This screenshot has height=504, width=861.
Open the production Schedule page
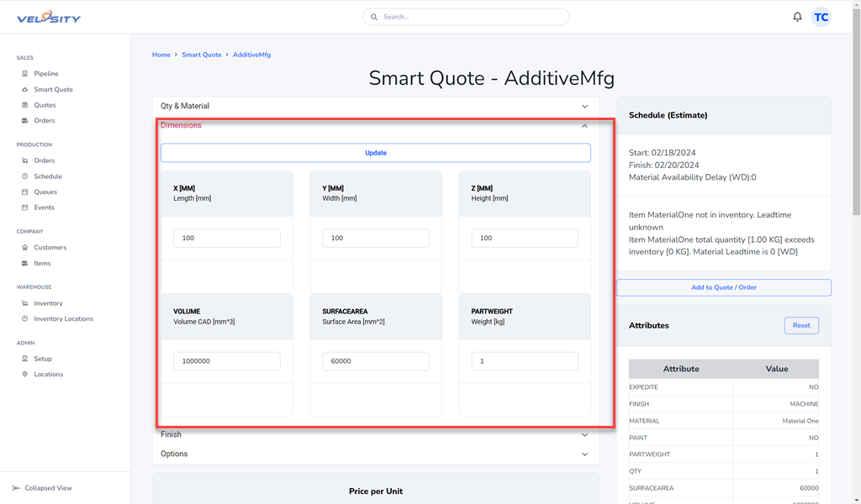coord(48,176)
